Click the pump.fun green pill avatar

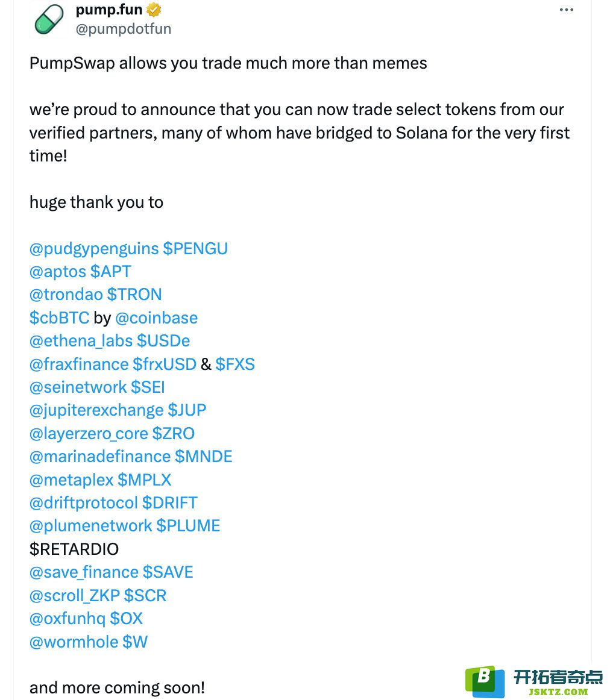point(49,19)
